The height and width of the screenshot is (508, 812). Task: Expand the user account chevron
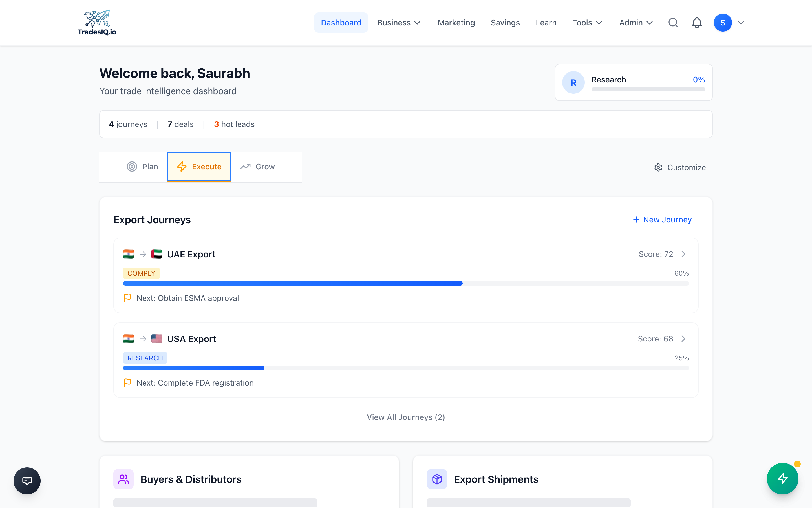[x=741, y=23]
